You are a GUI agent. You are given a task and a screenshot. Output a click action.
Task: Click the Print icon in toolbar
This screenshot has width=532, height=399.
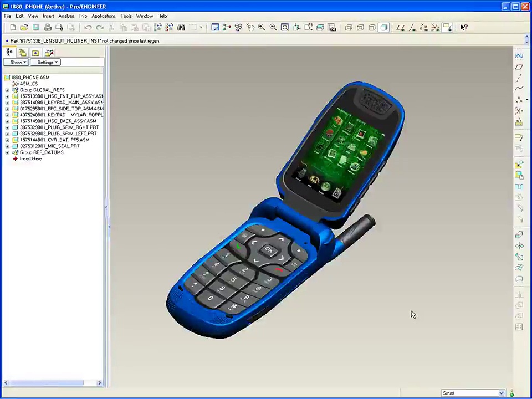click(48, 27)
